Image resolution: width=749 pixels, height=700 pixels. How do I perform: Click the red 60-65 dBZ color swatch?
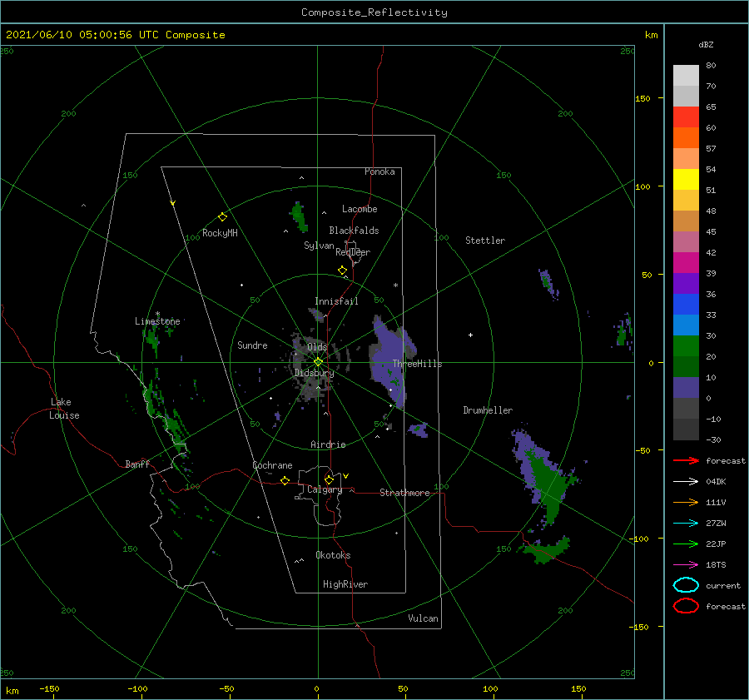[x=686, y=117]
